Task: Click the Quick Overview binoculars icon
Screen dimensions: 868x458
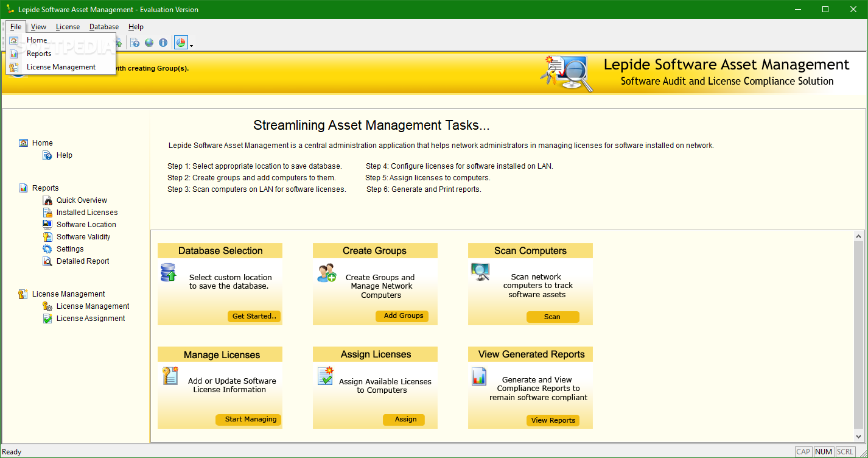Action: tap(47, 200)
